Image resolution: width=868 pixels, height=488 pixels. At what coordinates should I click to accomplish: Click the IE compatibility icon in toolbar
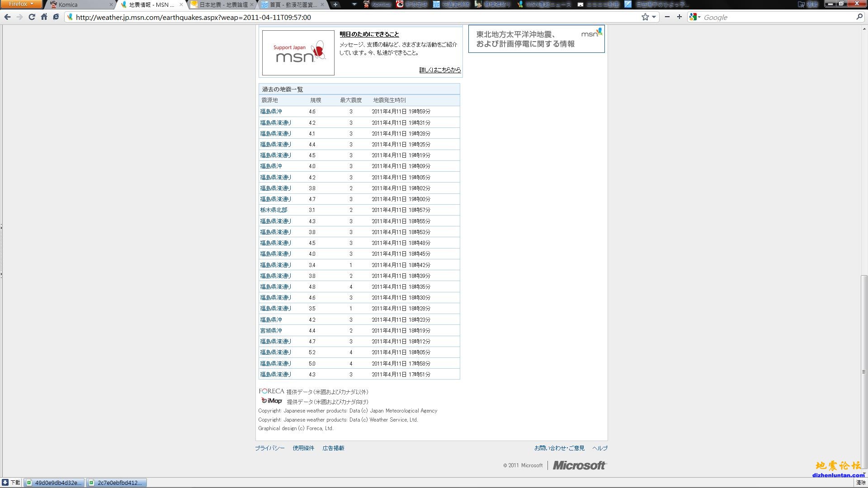coord(56,17)
